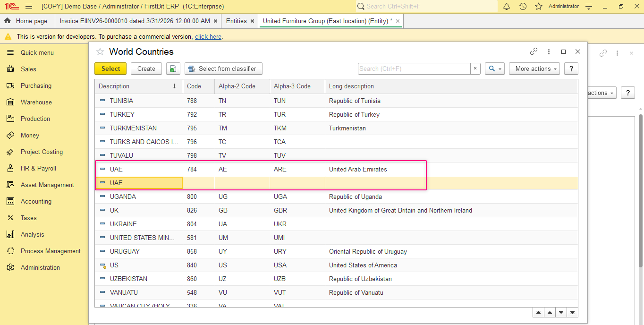The height and width of the screenshot is (325, 644).
Task: Open the Production section
Action: (x=35, y=119)
